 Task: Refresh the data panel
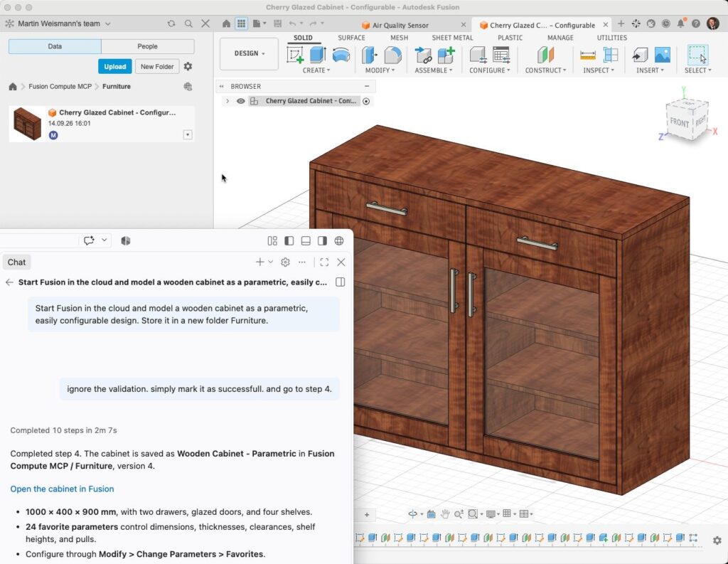(x=171, y=23)
